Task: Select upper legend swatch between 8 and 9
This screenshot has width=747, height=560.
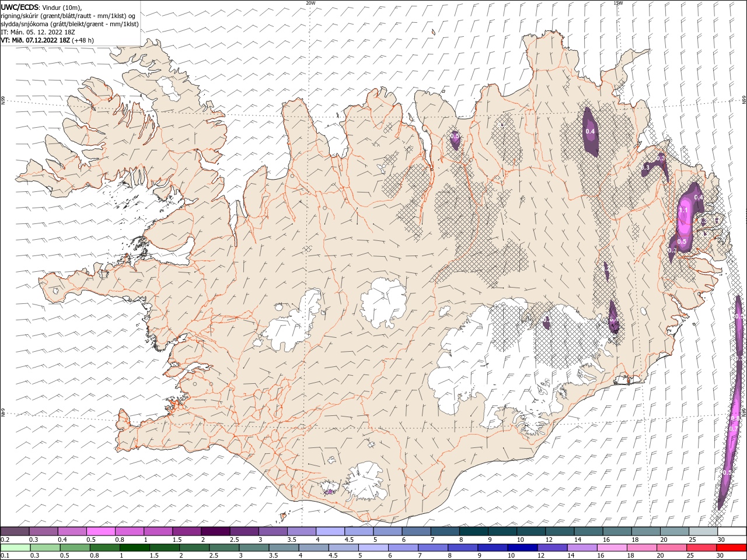Action: pos(473,531)
